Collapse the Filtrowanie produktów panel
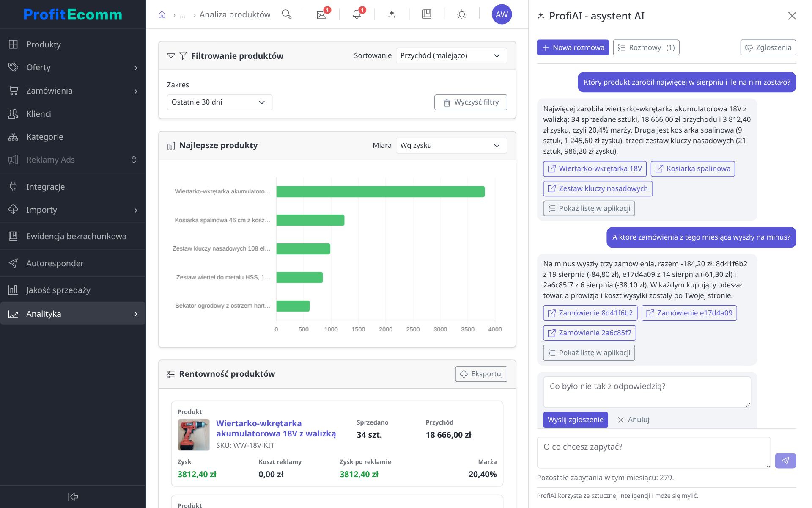Image resolution: width=812 pixels, height=508 pixels. tap(171, 56)
